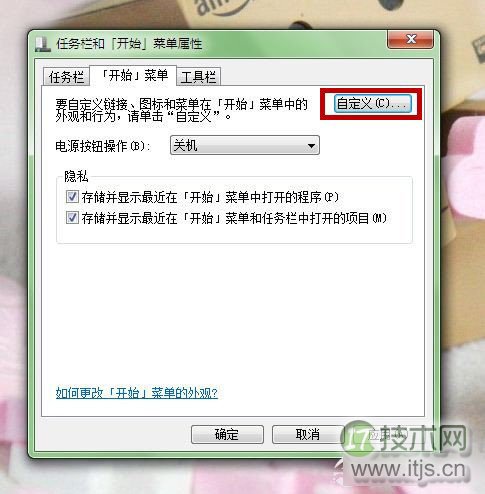
Task: Toggle checkbox for recently opened items (M)
Action: [x=72, y=218]
